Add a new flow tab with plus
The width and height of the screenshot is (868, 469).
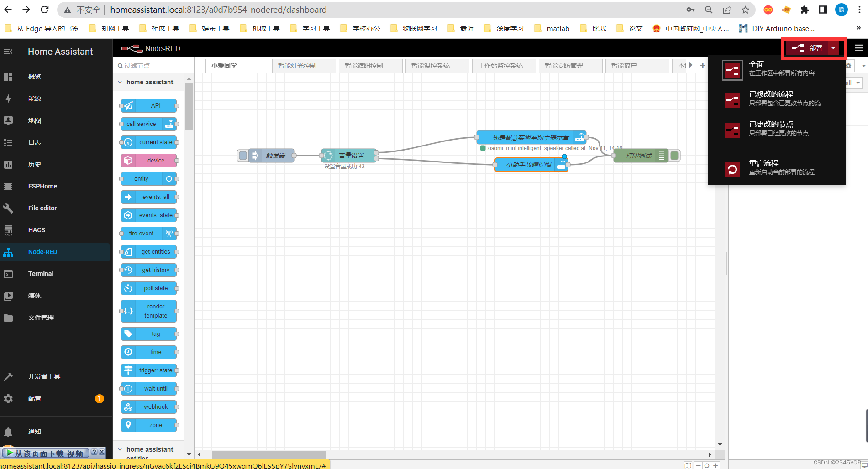click(x=703, y=66)
